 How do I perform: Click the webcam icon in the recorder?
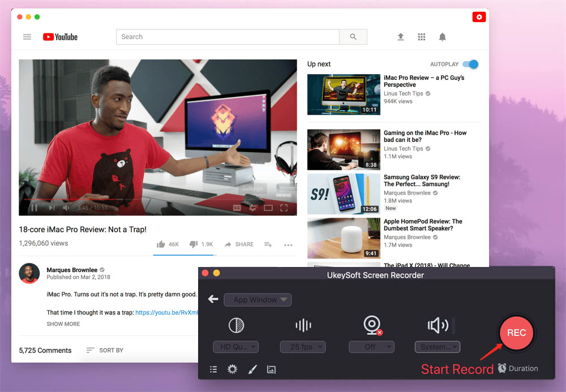click(372, 325)
